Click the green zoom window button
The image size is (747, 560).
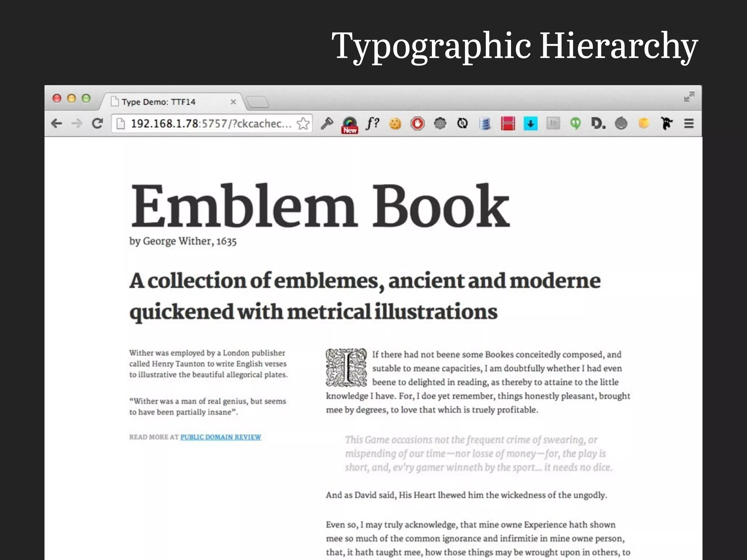tap(86, 98)
